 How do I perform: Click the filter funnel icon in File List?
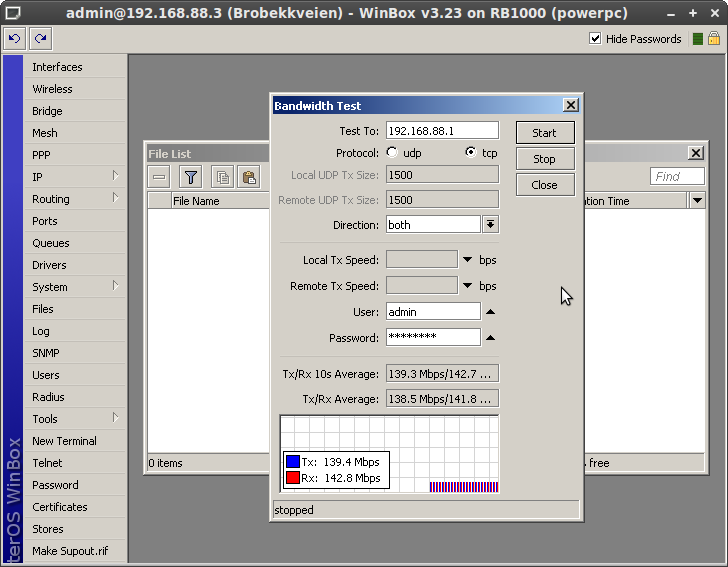coord(191,177)
